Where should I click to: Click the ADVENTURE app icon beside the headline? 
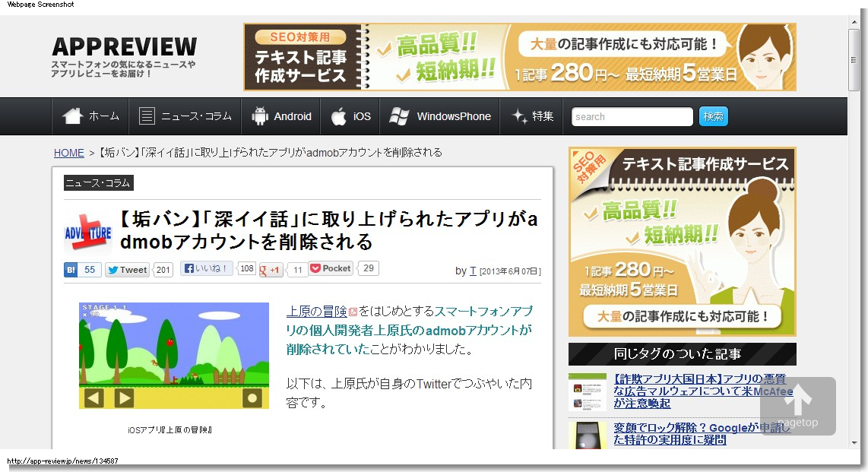[87, 233]
